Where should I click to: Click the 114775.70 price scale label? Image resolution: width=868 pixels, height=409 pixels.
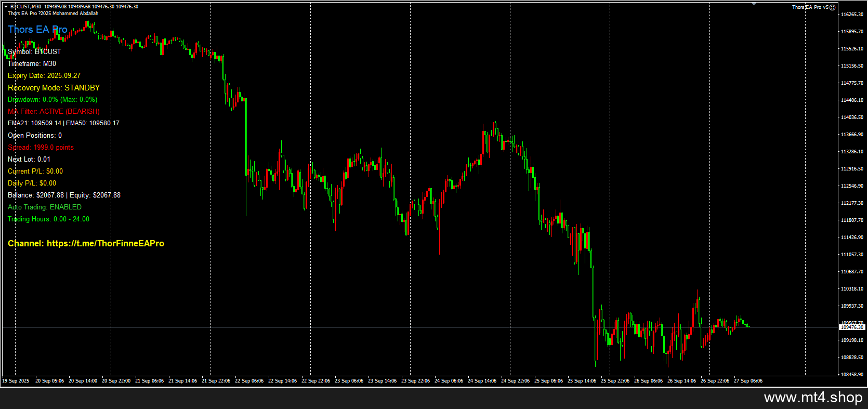point(852,83)
